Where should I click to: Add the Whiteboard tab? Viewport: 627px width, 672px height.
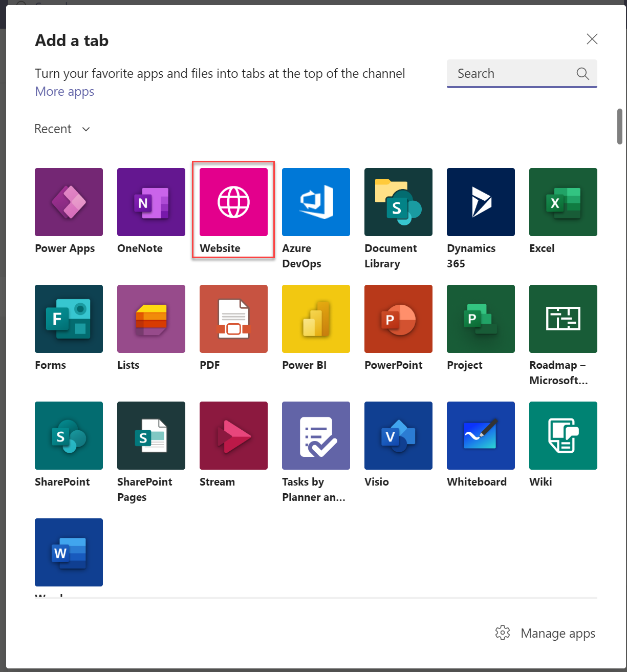pyautogui.click(x=481, y=436)
